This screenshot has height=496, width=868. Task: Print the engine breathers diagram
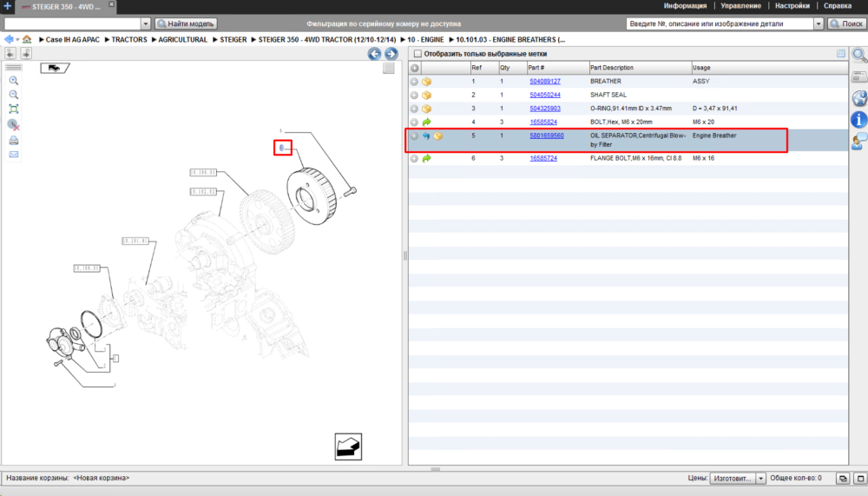pos(14,141)
